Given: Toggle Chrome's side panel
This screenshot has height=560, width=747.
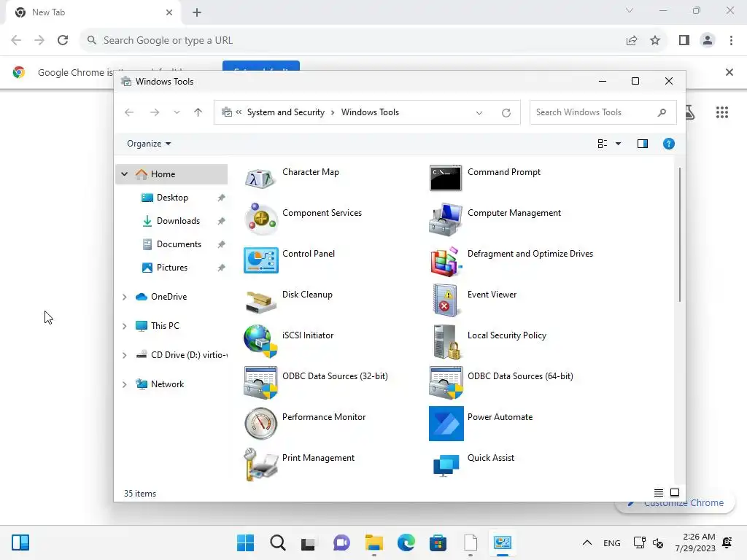Looking at the screenshot, I should click(684, 41).
